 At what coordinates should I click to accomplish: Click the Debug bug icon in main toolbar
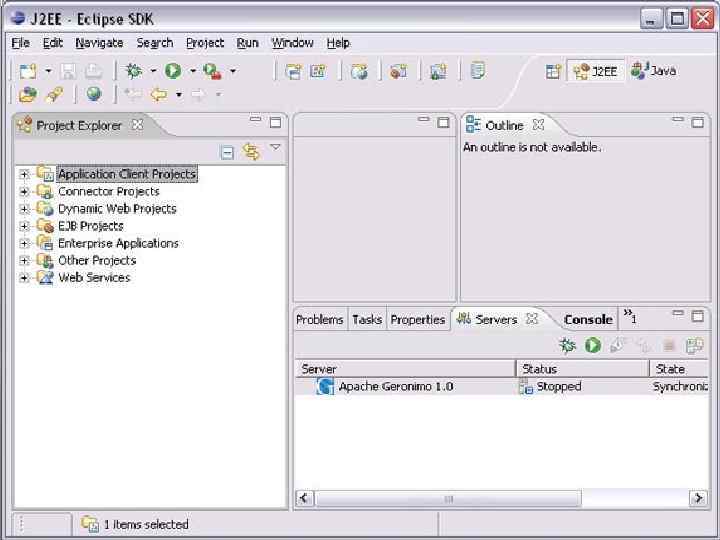pyautogui.click(x=134, y=71)
